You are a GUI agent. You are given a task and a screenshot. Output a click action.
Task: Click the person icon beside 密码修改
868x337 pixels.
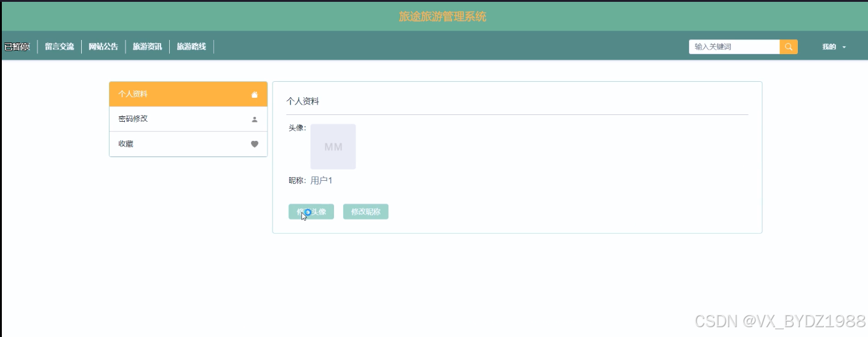click(255, 119)
